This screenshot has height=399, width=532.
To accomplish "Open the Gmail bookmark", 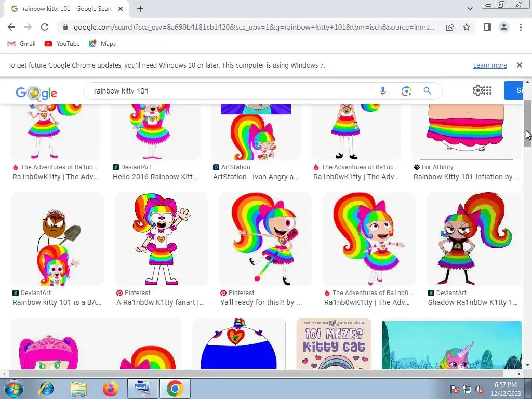I will tap(21, 44).
